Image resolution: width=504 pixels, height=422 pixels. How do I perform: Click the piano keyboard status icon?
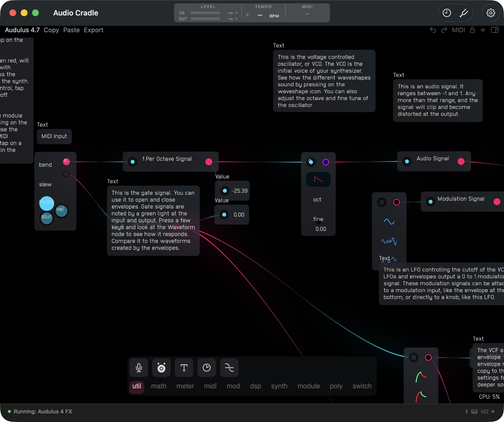(474, 411)
